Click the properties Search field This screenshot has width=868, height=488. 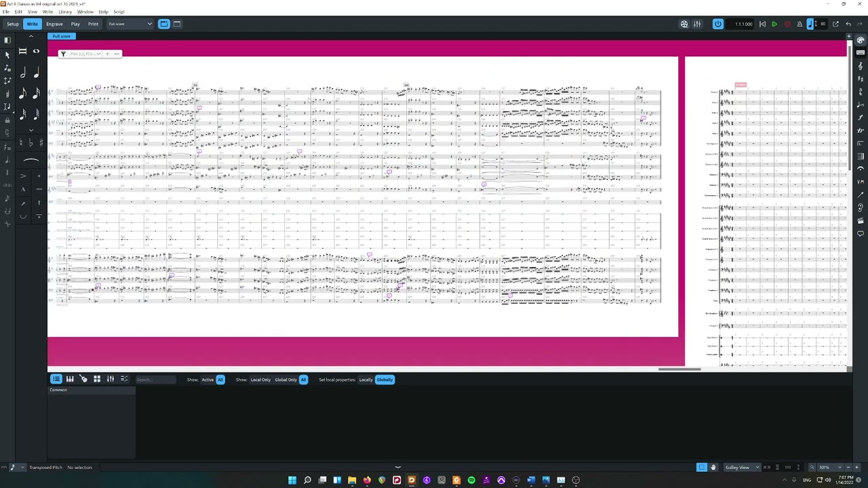pyautogui.click(x=156, y=380)
